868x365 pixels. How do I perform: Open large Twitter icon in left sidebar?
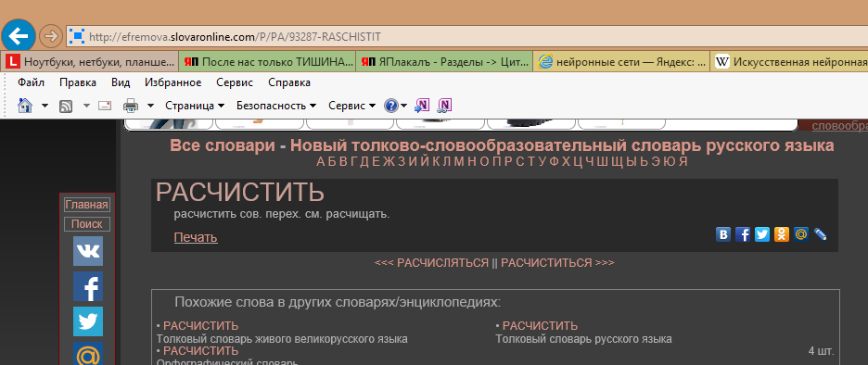(88, 321)
